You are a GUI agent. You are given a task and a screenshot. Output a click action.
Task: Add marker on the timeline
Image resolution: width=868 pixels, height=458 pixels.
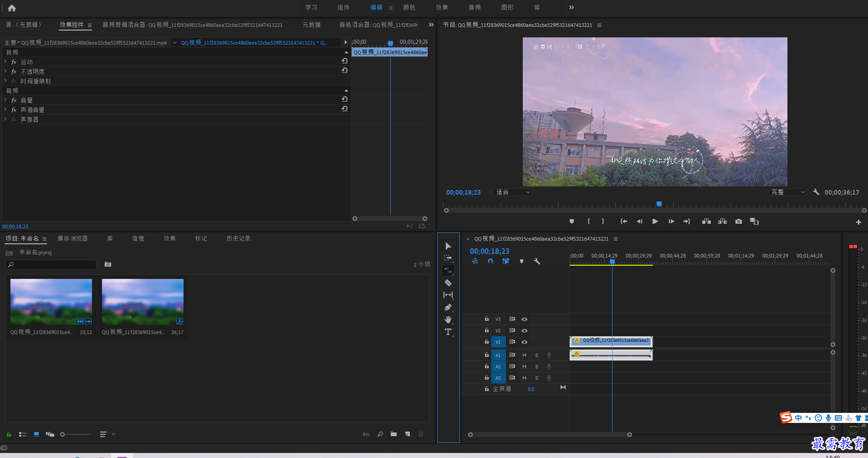[x=521, y=261]
